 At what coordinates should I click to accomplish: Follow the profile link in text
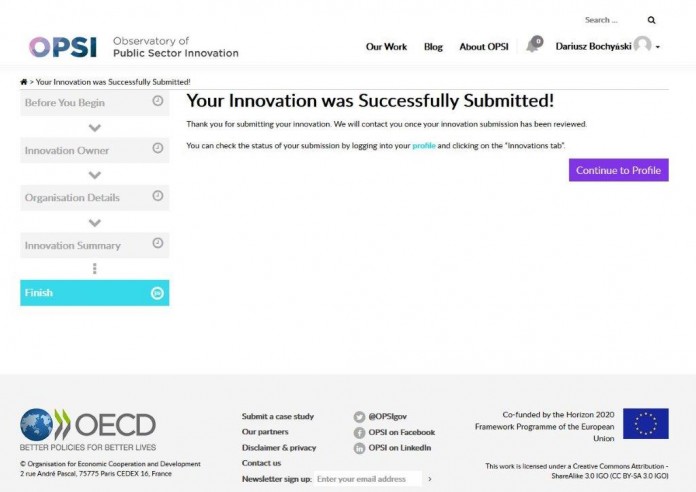(424, 146)
